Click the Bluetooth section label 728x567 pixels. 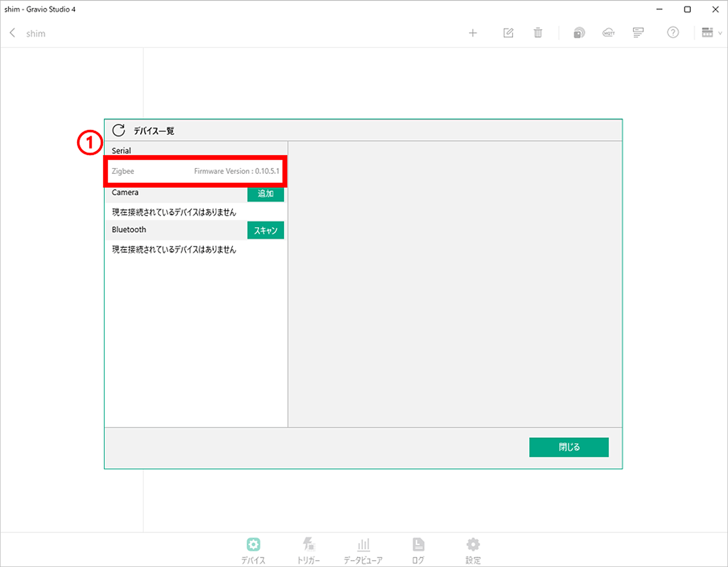point(129,230)
